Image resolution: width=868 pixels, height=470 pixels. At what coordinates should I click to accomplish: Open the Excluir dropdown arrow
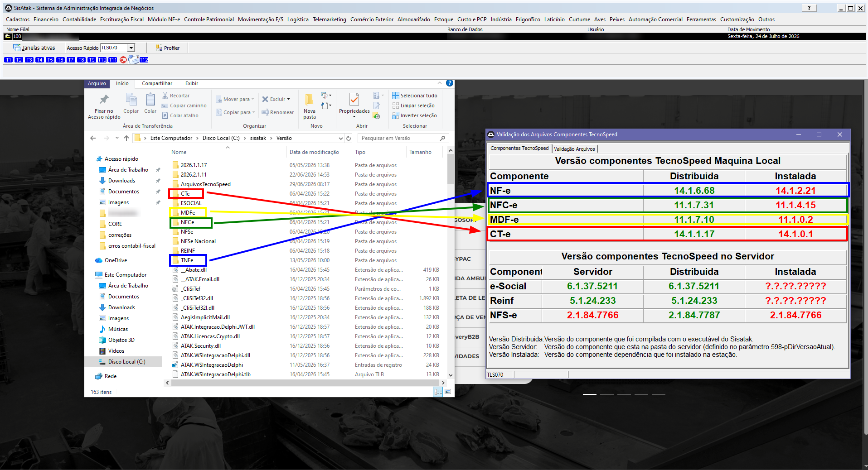tap(288, 99)
